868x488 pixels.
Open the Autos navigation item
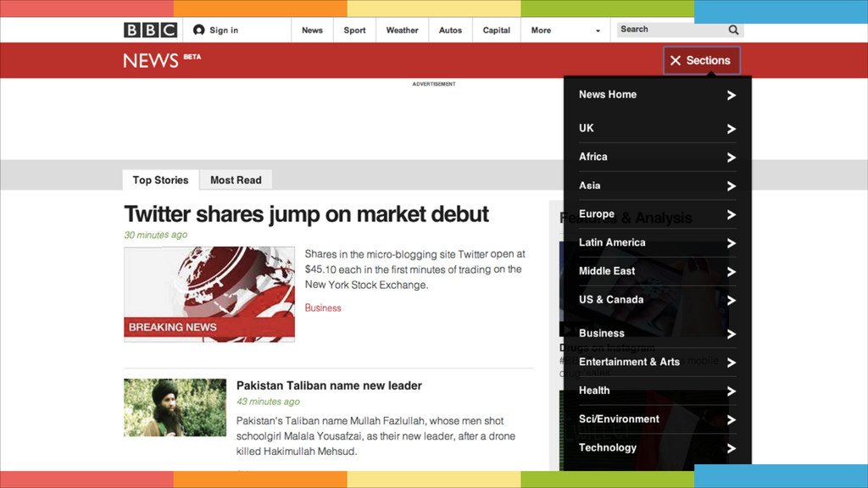[x=450, y=30]
